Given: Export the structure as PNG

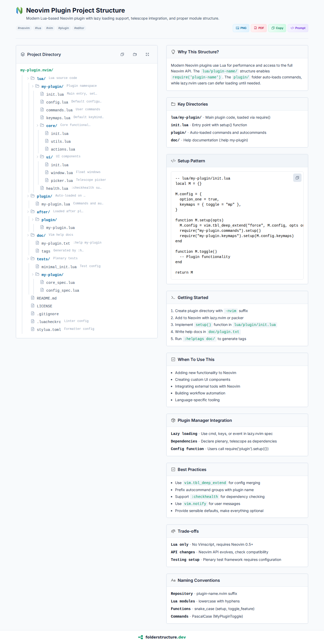Looking at the screenshot, I should point(241,28).
